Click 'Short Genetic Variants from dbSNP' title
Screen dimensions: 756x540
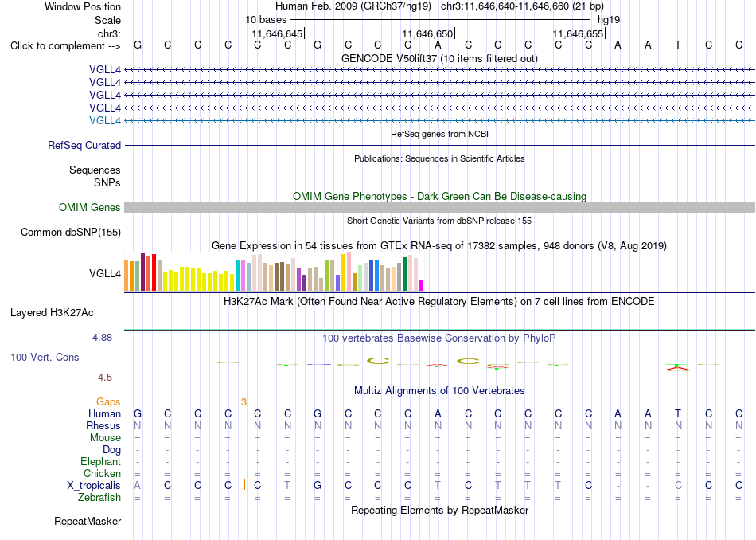click(x=439, y=221)
